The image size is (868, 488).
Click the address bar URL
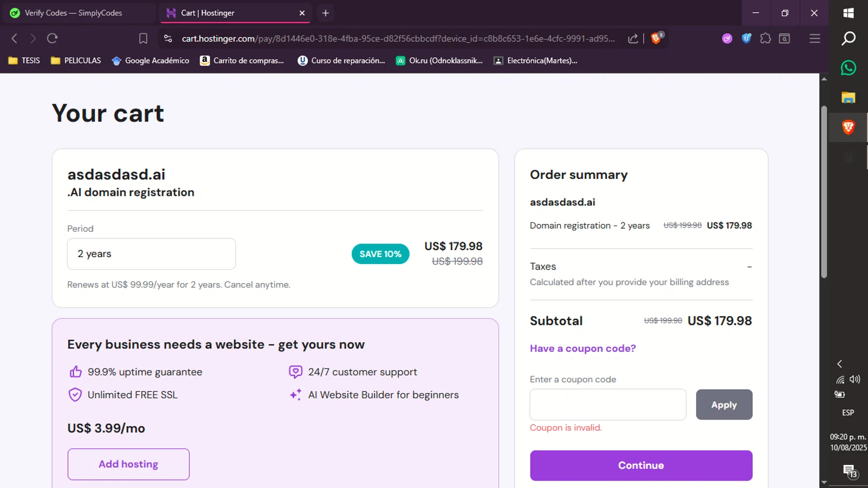tap(398, 39)
